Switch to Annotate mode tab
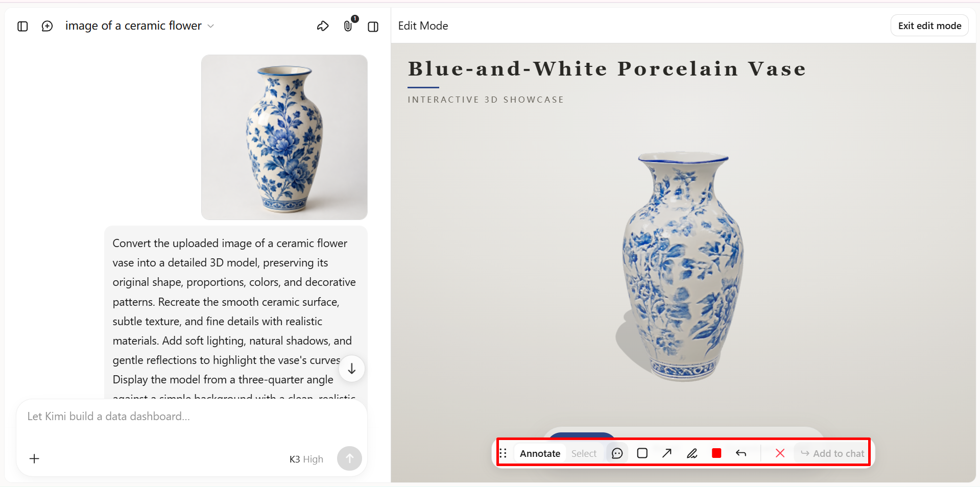This screenshot has height=487, width=980. click(x=540, y=453)
